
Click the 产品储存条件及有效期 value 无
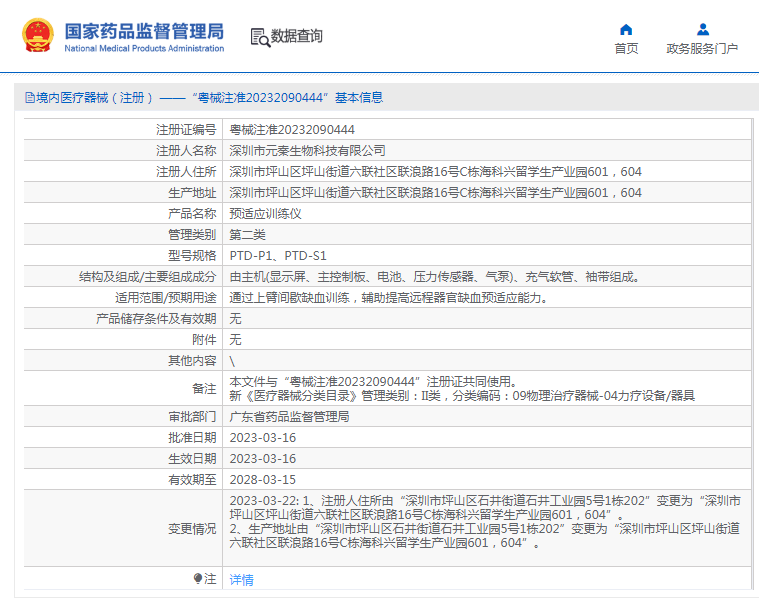pos(235,318)
